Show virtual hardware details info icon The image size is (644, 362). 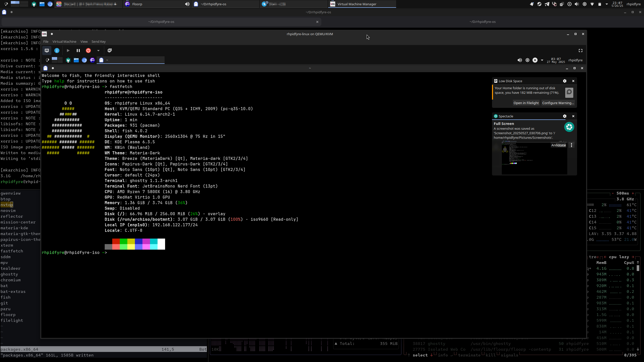click(57, 51)
